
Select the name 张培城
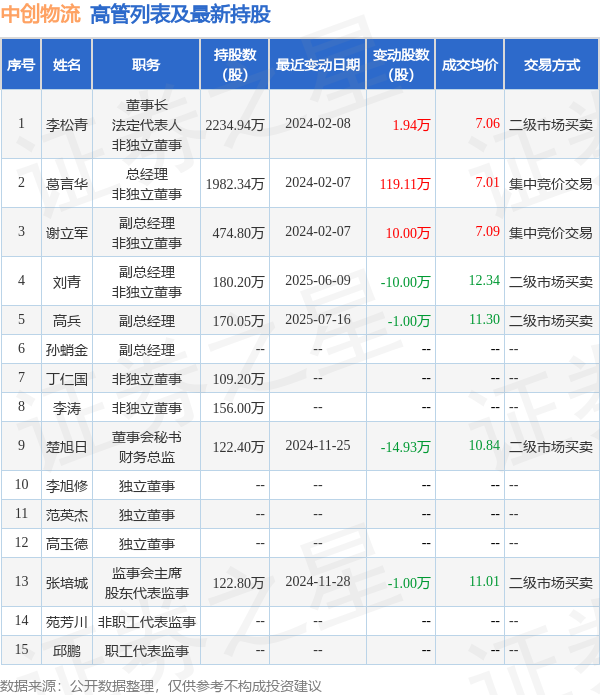[67, 583]
